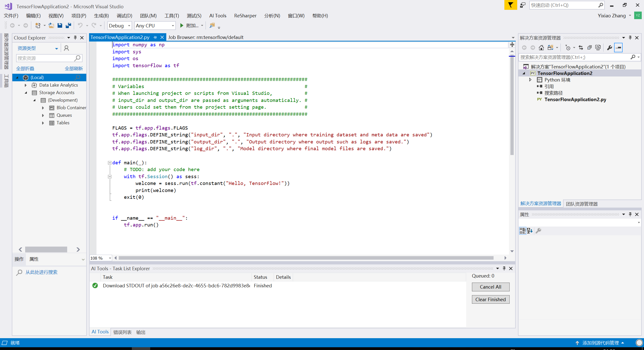Click the Home icon in Solution Explorer
Viewport: 644px width, 350px height.
tap(541, 48)
